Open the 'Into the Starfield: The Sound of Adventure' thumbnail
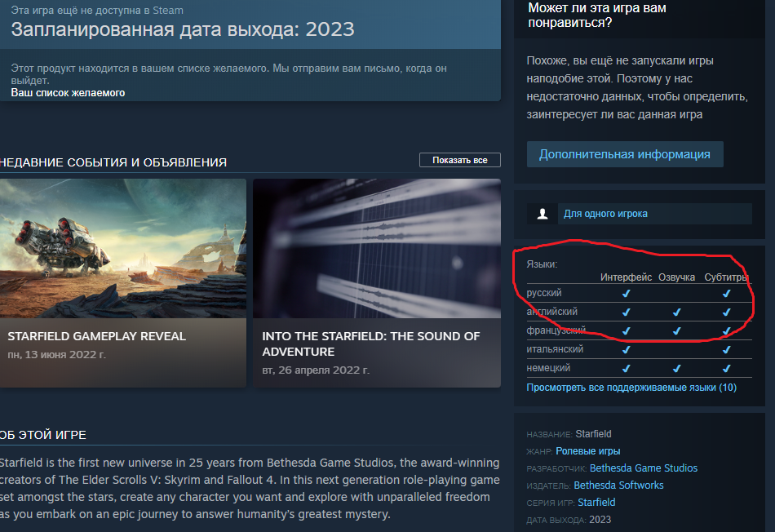 point(377,248)
